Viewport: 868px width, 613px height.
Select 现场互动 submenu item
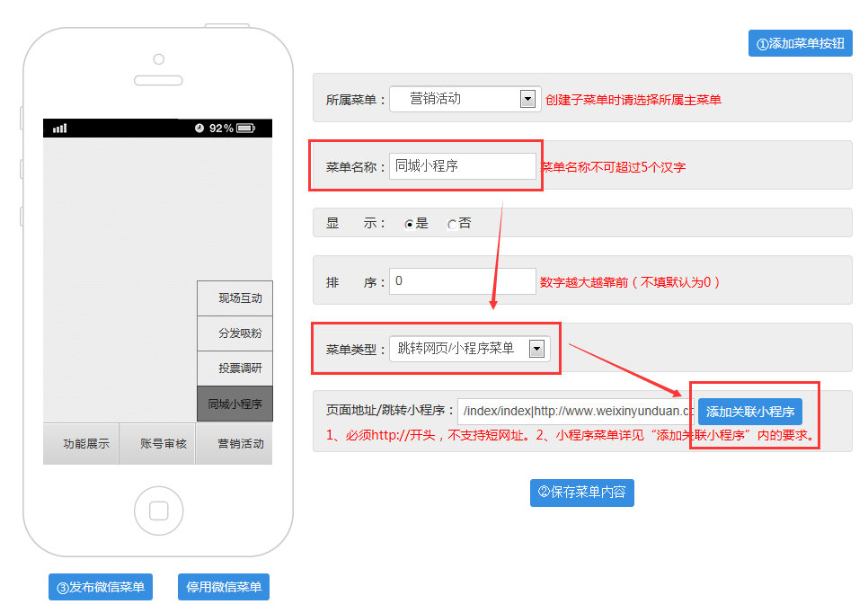pos(235,298)
